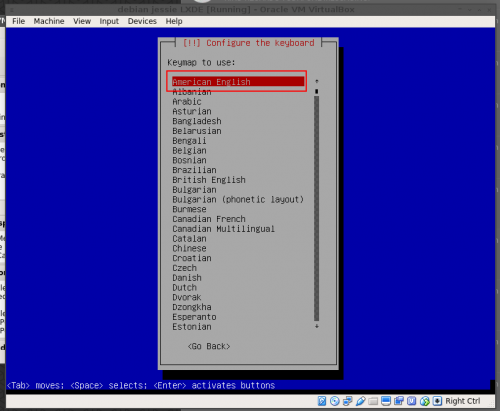The height and width of the screenshot is (411, 500).
Task: Select the Arabic keymap
Action: tap(187, 102)
